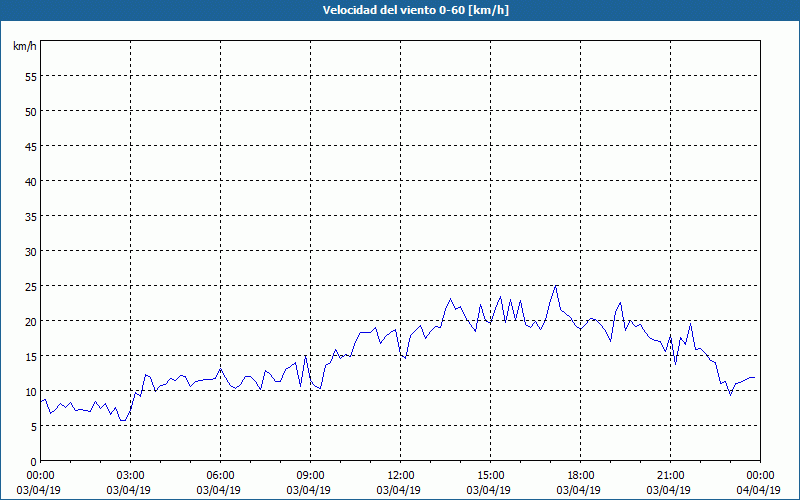Click the '03:00' time label on the x-axis
This screenshot has height=500, width=800.
[129, 476]
